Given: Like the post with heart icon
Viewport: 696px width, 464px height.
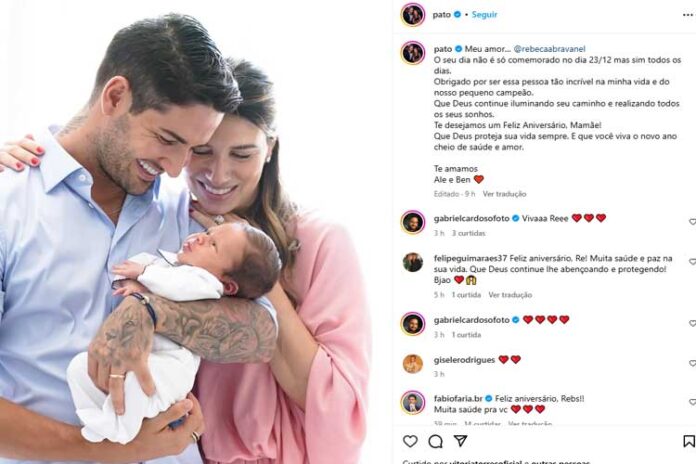Looking at the screenshot, I should [410, 441].
